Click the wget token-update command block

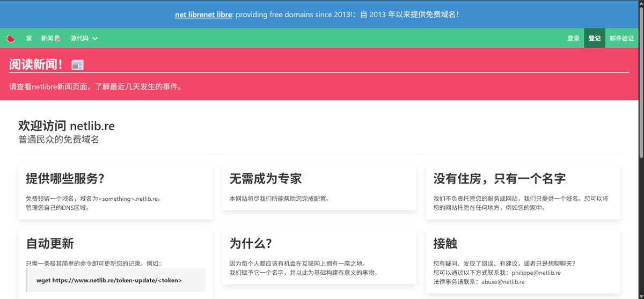click(115, 280)
